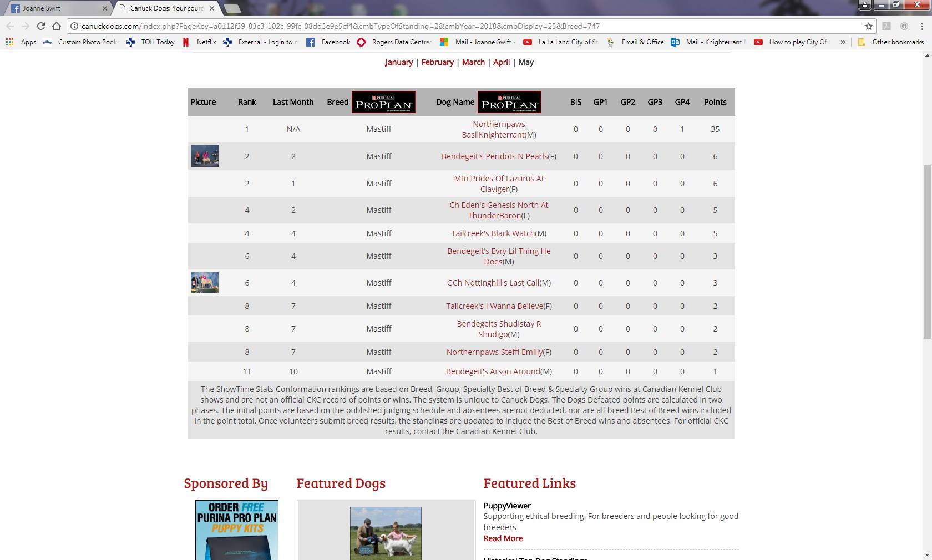Screen dimensions: 932x560
Task: Open the La La Land City of Stars bookmark
Action: (561, 42)
